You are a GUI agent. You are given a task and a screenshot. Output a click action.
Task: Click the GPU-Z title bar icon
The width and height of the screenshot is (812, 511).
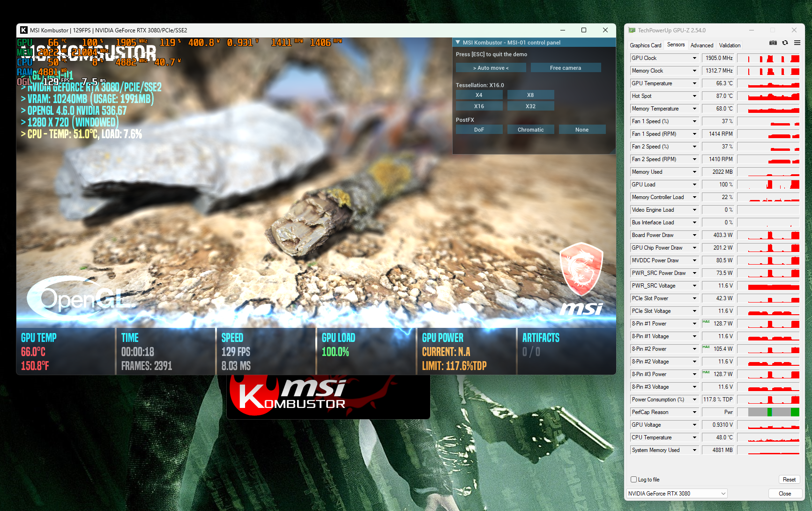[x=632, y=30]
